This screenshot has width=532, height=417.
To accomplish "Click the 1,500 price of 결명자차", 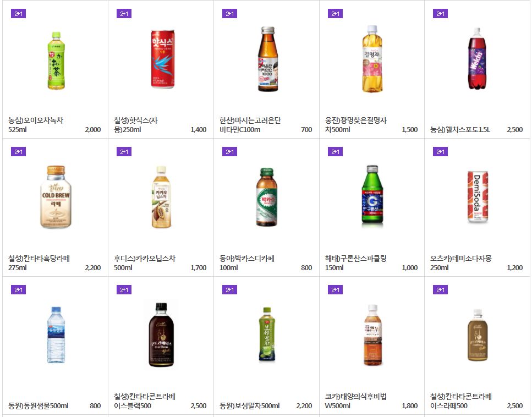I will (x=409, y=130).
